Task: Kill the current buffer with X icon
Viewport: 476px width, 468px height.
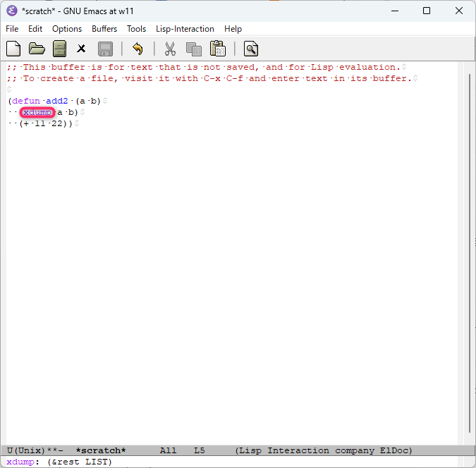Action: coord(82,49)
